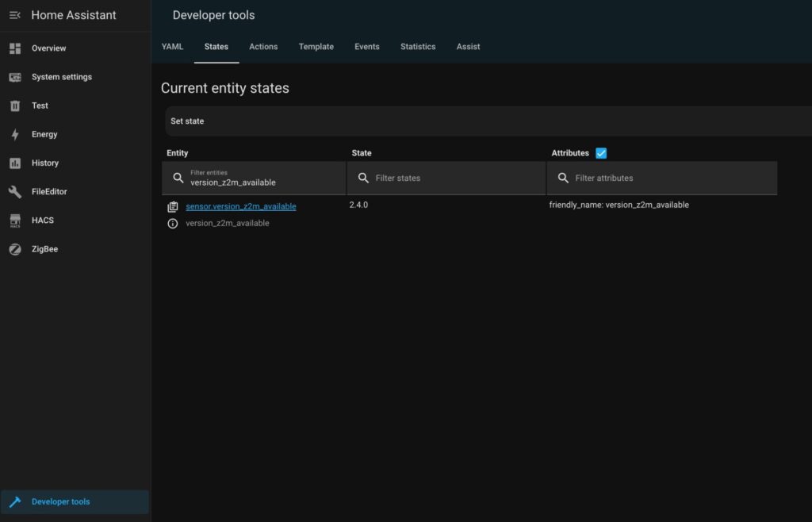Copy the entity ID with the clipboard icon
This screenshot has width=812, height=522.
173,206
